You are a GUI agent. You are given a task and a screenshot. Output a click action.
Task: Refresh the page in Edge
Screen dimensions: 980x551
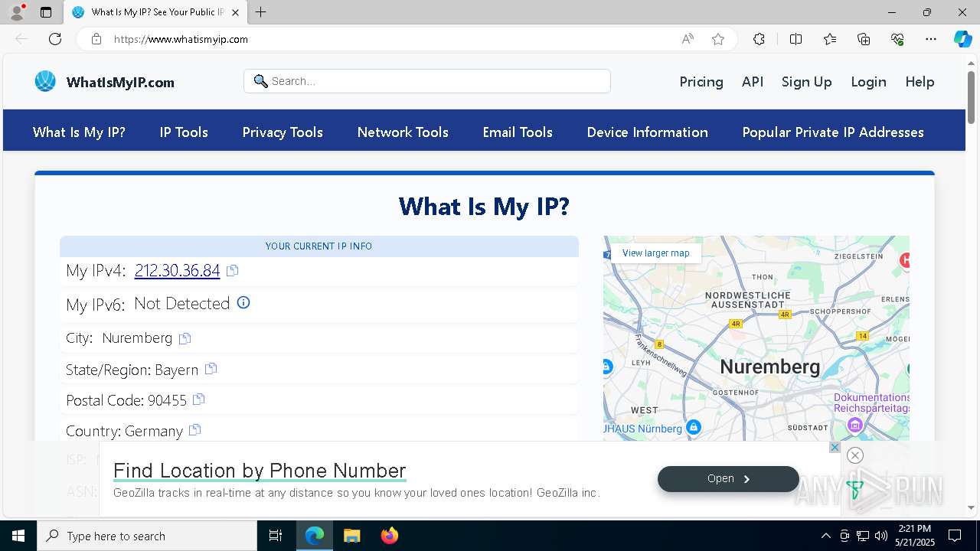pos(55,39)
